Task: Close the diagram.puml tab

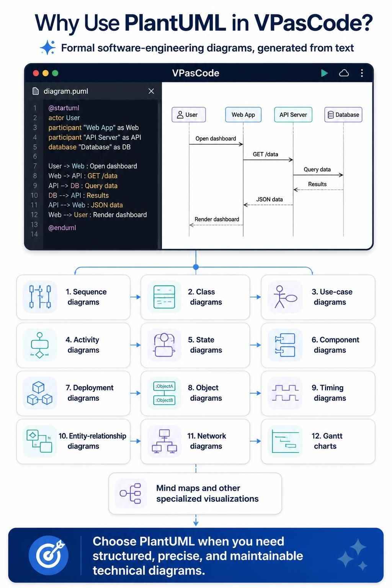Action: click(x=151, y=91)
